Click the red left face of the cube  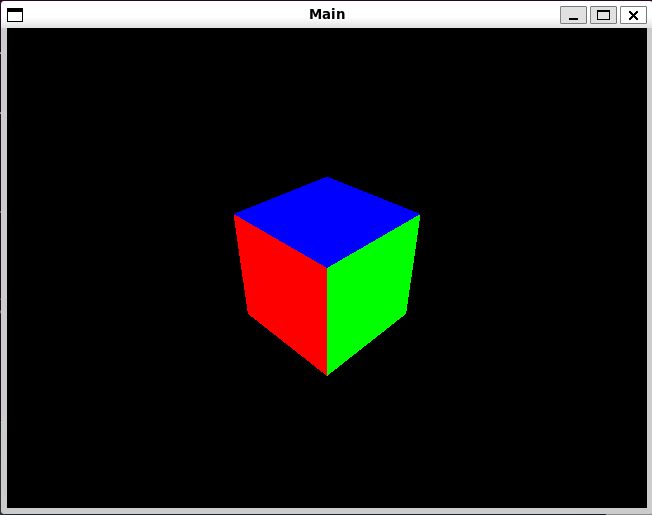286,297
